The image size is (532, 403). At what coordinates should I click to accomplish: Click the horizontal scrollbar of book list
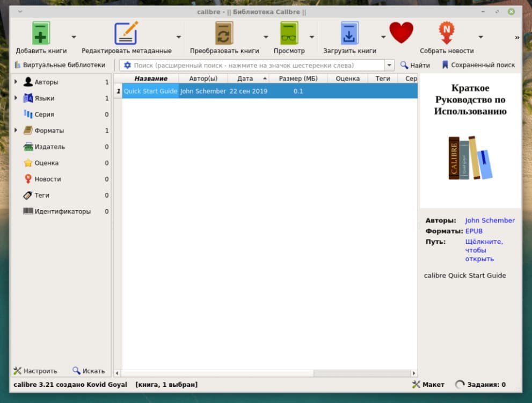pos(217,373)
